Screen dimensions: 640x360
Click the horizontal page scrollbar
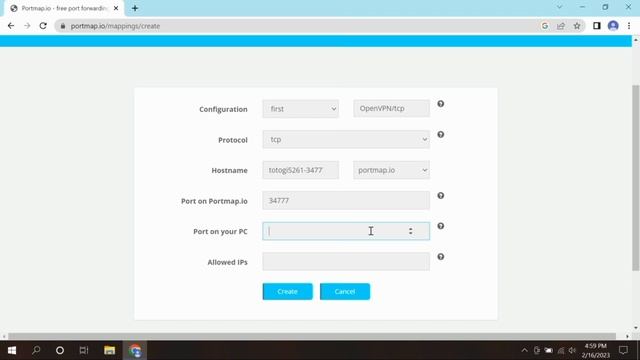pyautogui.click(x=312, y=336)
